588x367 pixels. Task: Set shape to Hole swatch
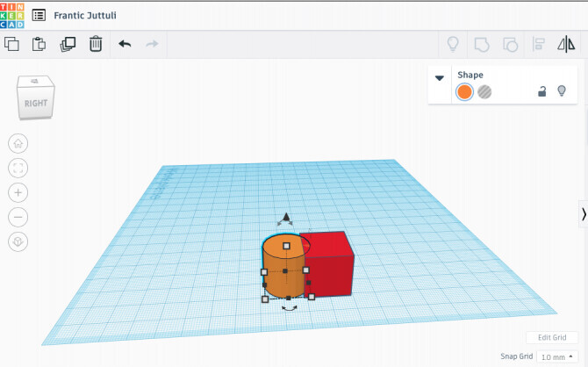pyautogui.click(x=484, y=92)
